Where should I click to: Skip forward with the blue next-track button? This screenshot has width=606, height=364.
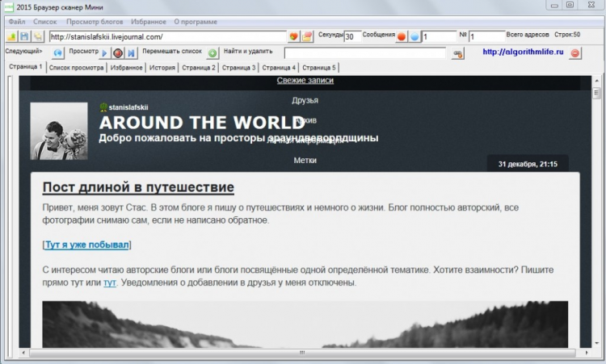131,53
